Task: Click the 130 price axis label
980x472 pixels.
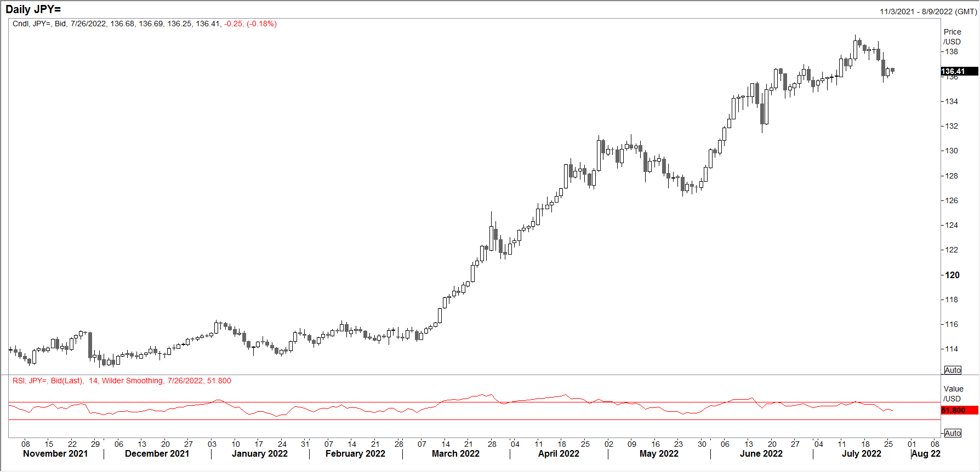Action: click(951, 151)
